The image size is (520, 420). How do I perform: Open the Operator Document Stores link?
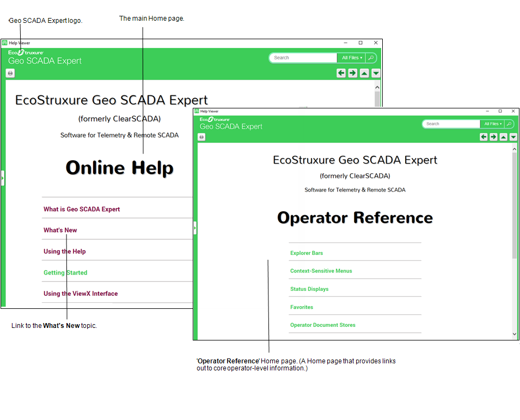(323, 325)
